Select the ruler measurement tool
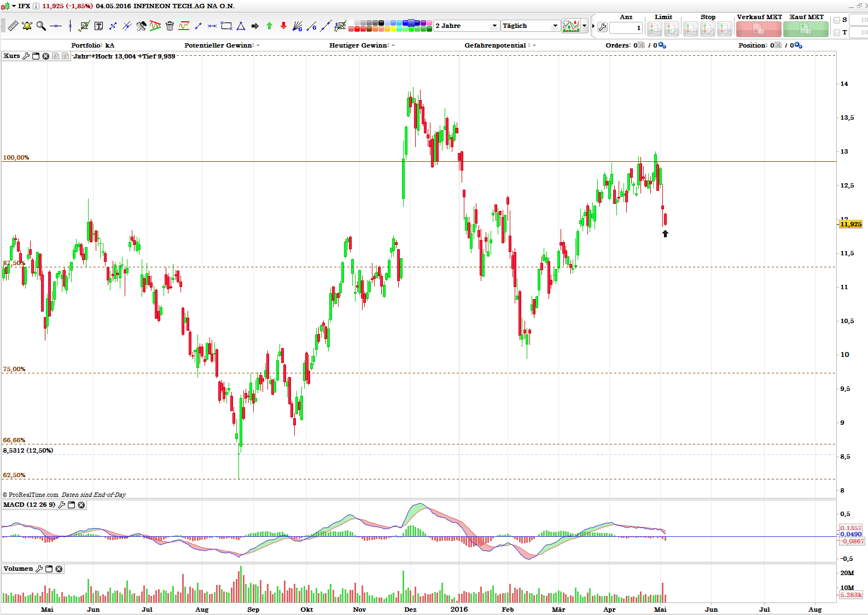 [x=13, y=26]
